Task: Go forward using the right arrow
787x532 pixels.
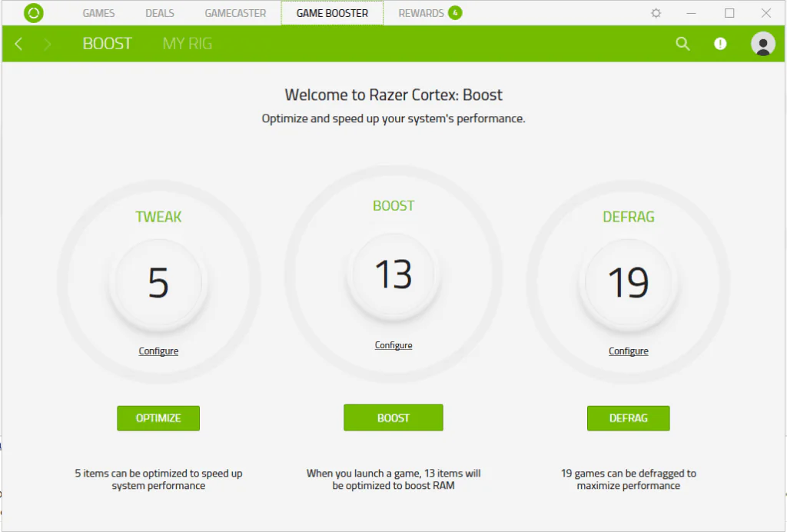Action: (x=48, y=45)
